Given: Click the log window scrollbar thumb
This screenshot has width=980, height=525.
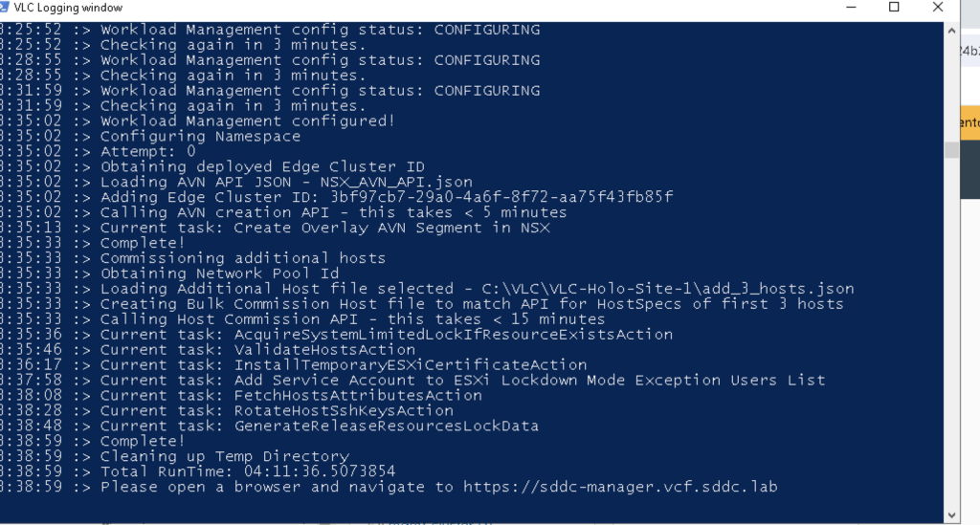Looking at the screenshot, I should [951, 150].
